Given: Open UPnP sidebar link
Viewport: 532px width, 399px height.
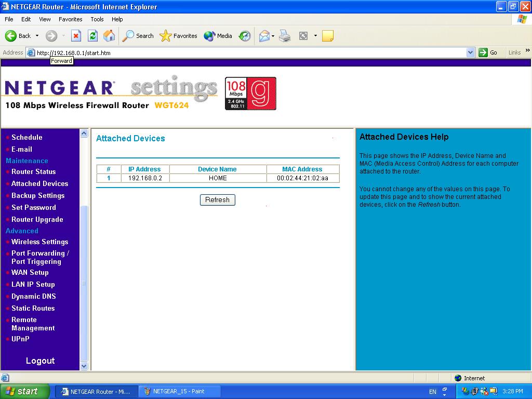Looking at the screenshot, I should tap(20, 339).
